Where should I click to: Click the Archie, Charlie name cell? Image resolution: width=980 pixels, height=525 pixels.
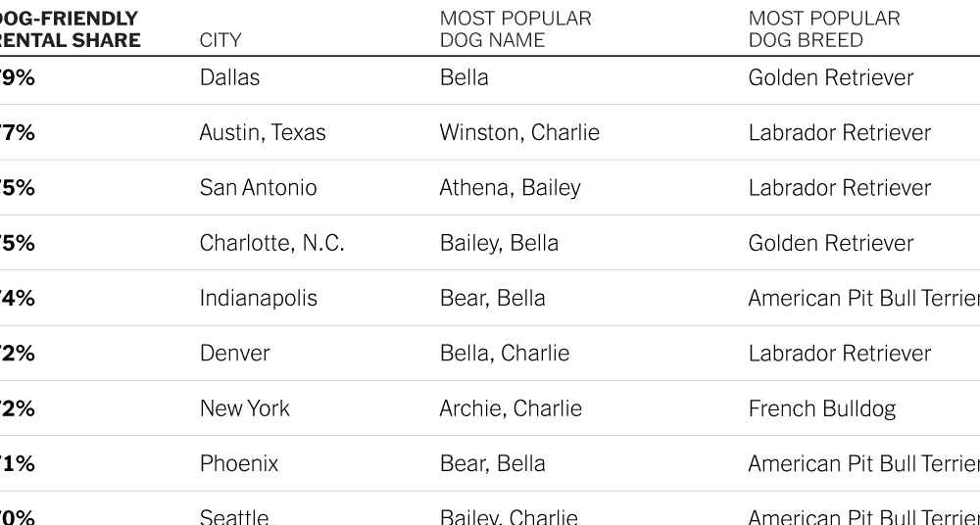(x=511, y=408)
